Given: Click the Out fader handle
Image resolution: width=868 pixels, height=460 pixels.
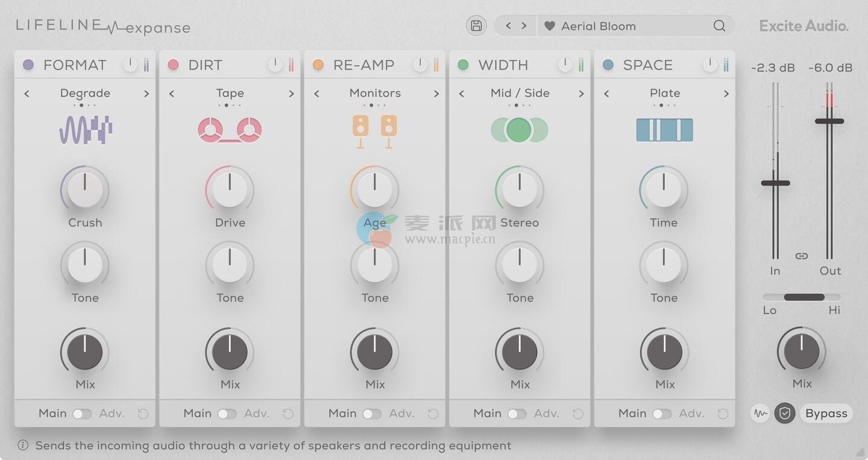Looking at the screenshot, I should (829, 121).
